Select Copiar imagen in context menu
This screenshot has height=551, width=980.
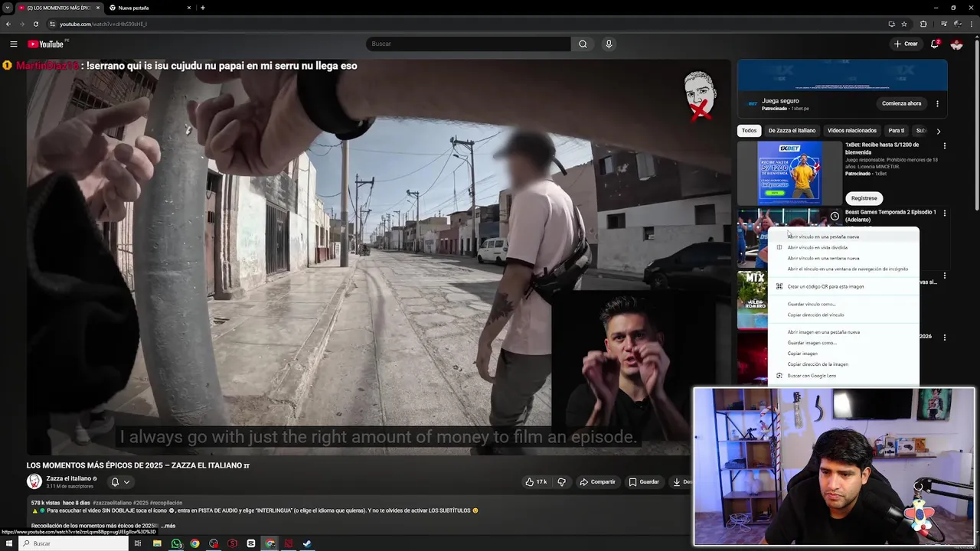[843, 354]
